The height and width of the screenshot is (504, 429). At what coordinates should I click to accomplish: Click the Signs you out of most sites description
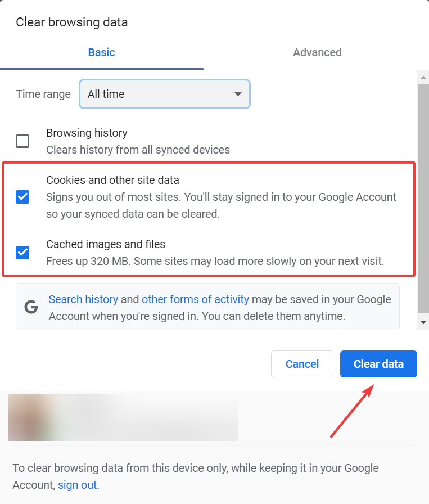coord(221,205)
